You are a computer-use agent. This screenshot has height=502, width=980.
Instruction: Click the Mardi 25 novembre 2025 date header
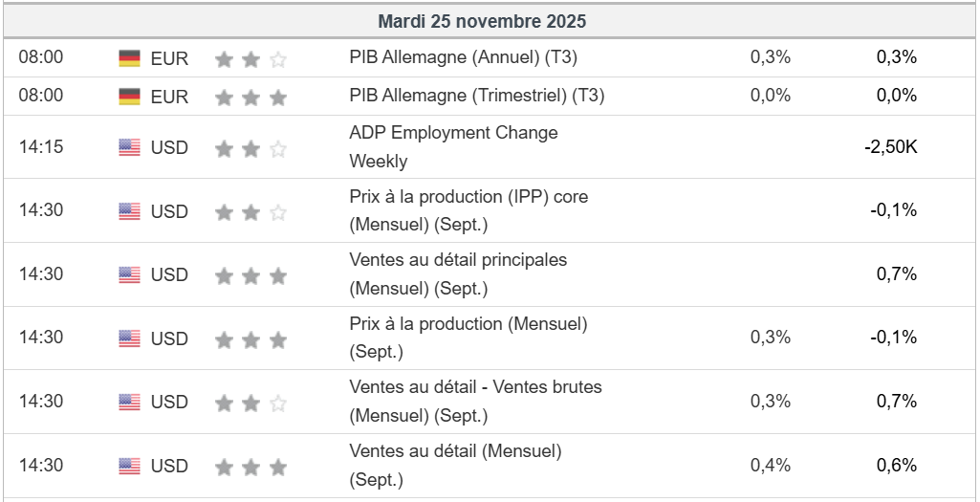482,21
